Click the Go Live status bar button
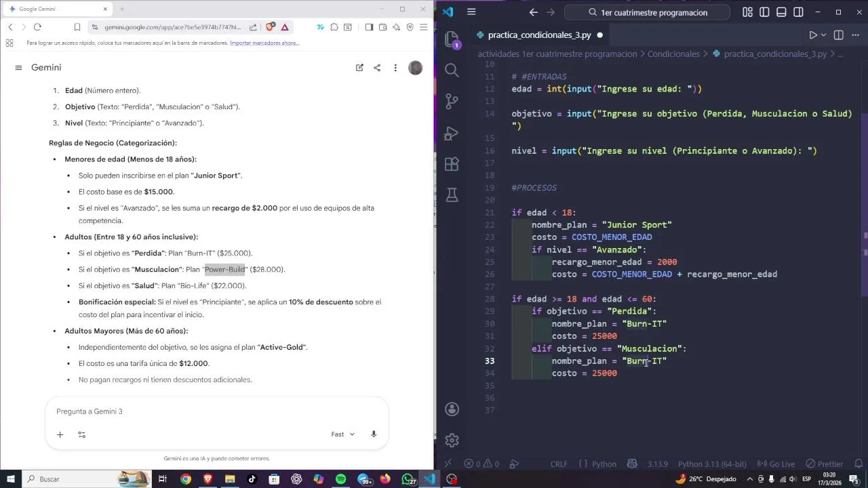The image size is (868, 488). point(776,464)
